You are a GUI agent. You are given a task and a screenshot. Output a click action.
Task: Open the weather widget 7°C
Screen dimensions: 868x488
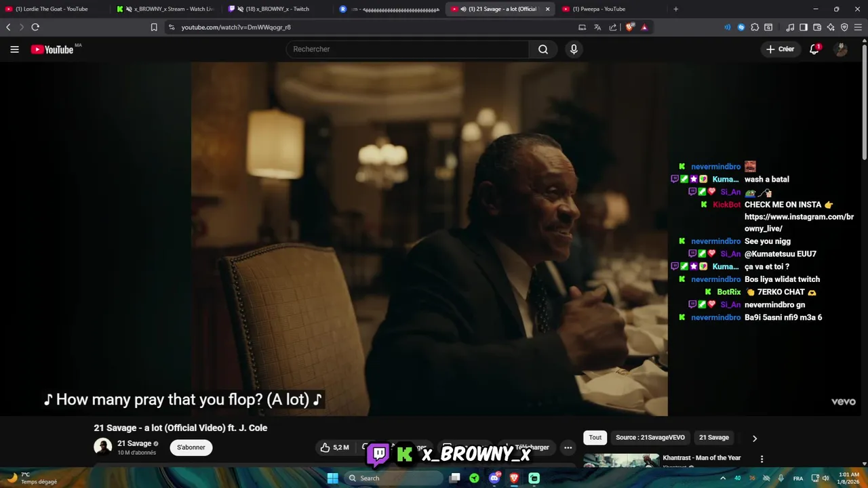point(31,478)
